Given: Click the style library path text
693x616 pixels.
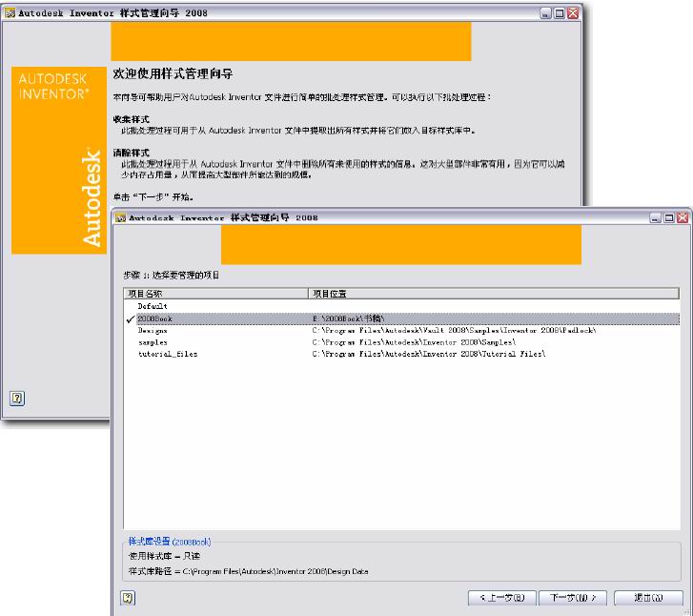Looking at the screenshot, I should click(249, 571).
